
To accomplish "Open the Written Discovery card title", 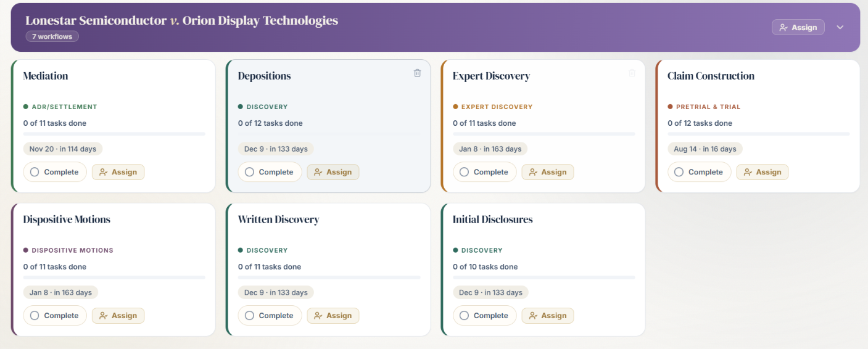I will [x=278, y=220].
